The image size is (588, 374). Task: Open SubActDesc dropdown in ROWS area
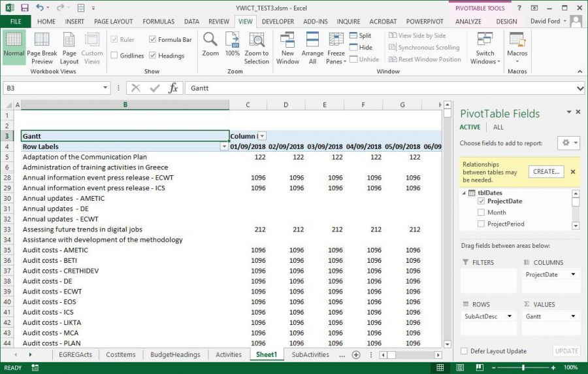point(510,316)
